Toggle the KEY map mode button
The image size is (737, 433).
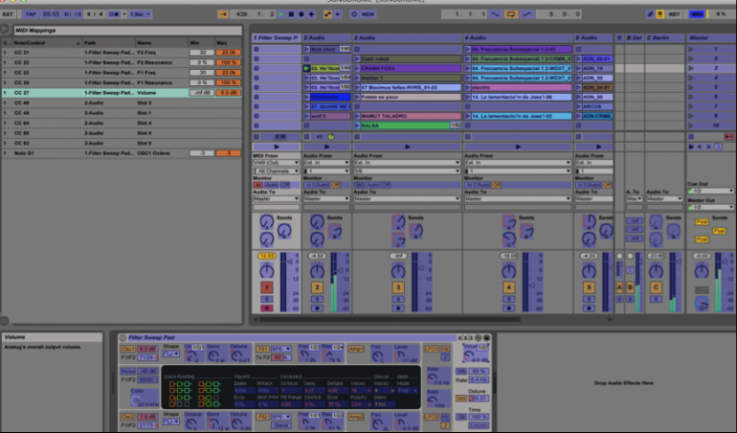674,14
